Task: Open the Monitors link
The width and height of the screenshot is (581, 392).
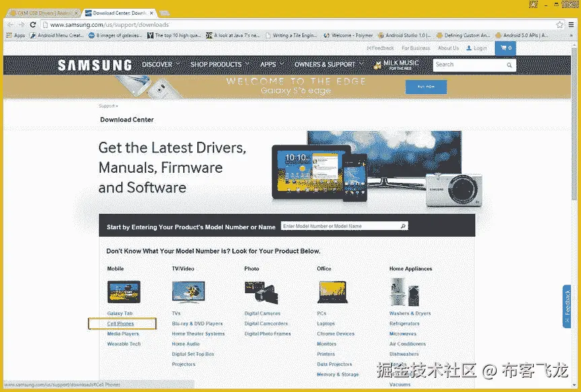Action: (327, 344)
